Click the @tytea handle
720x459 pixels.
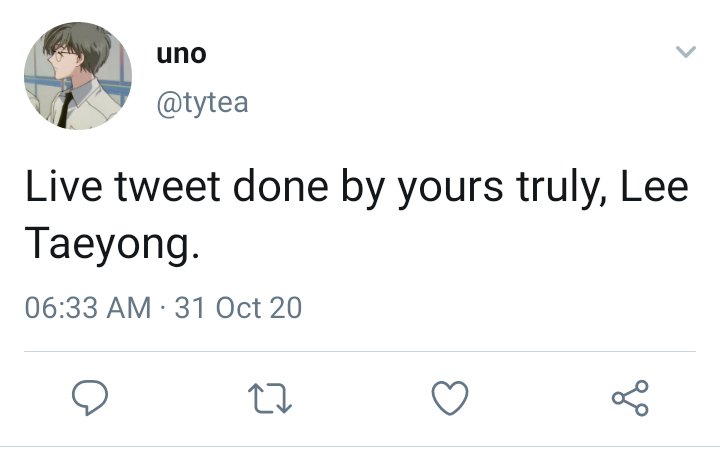point(202,103)
